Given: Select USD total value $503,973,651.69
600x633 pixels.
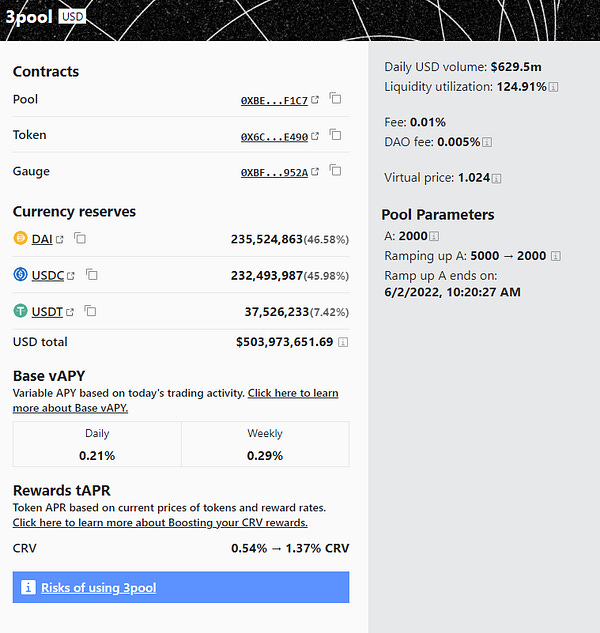Looking at the screenshot, I should tap(285, 342).
